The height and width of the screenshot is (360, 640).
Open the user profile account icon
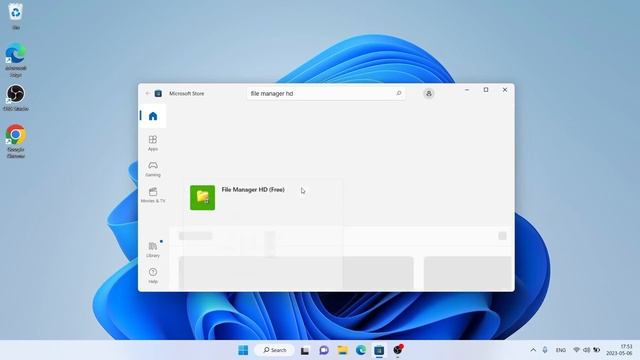(429, 93)
